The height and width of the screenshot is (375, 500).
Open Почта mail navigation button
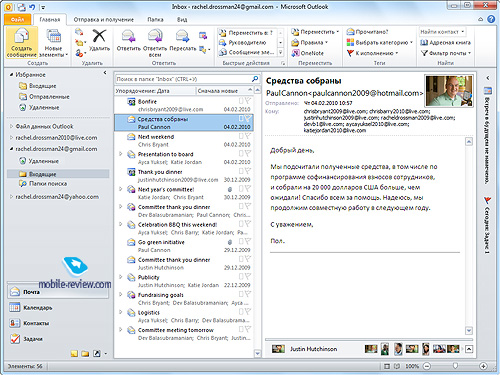coord(58,292)
